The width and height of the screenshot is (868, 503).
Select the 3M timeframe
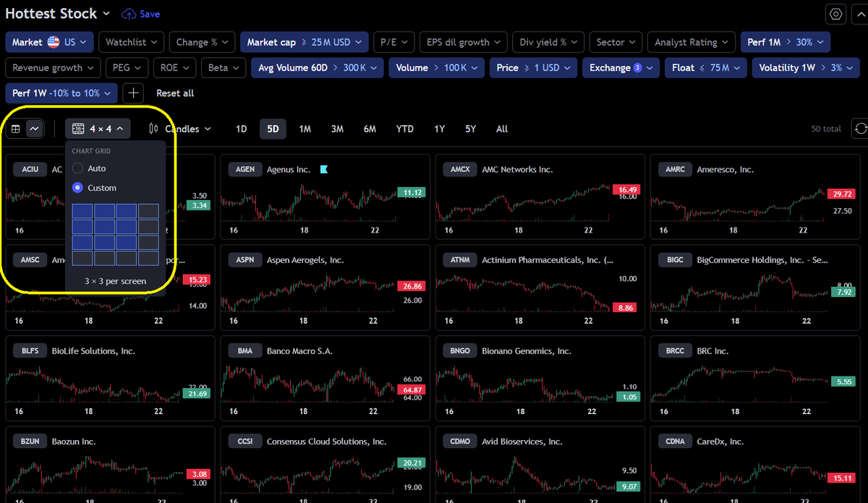(x=337, y=129)
